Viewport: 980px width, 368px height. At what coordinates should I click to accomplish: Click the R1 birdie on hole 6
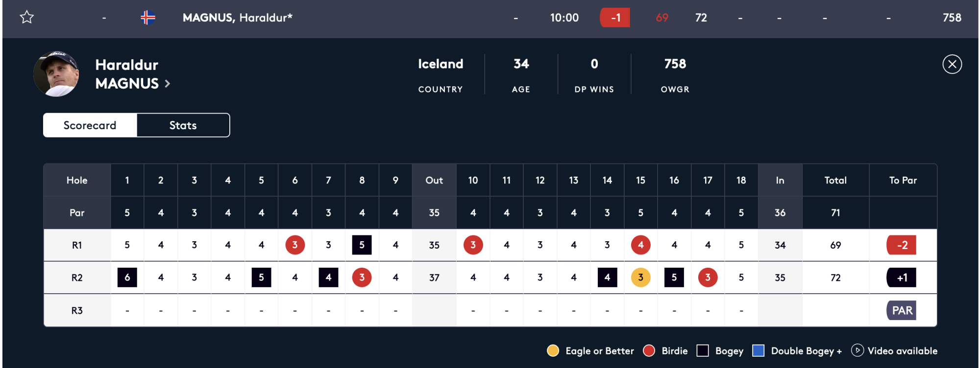(295, 245)
